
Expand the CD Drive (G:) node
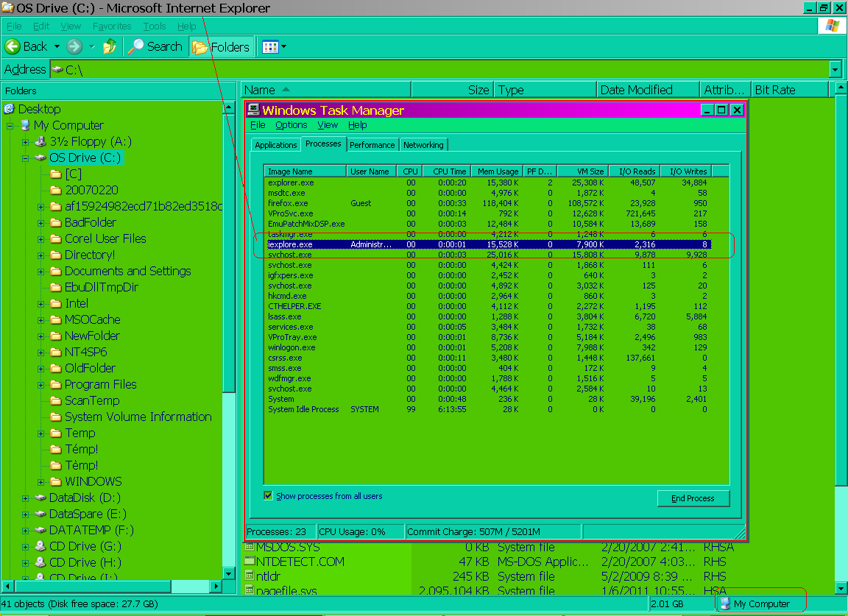26,547
